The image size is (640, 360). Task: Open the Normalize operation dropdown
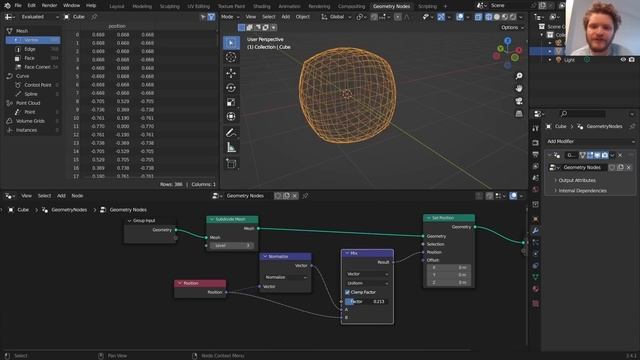click(x=285, y=277)
